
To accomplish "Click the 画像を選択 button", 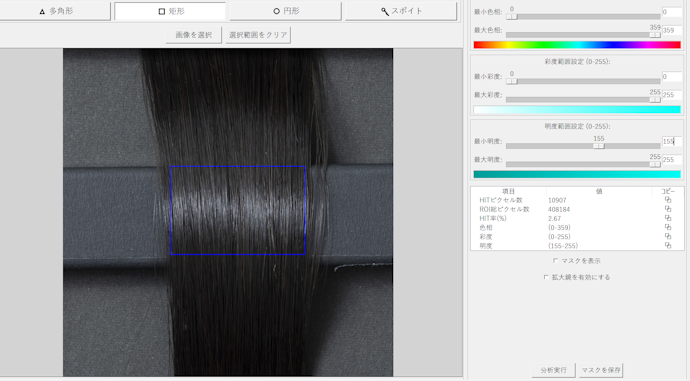I will coord(194,35).
